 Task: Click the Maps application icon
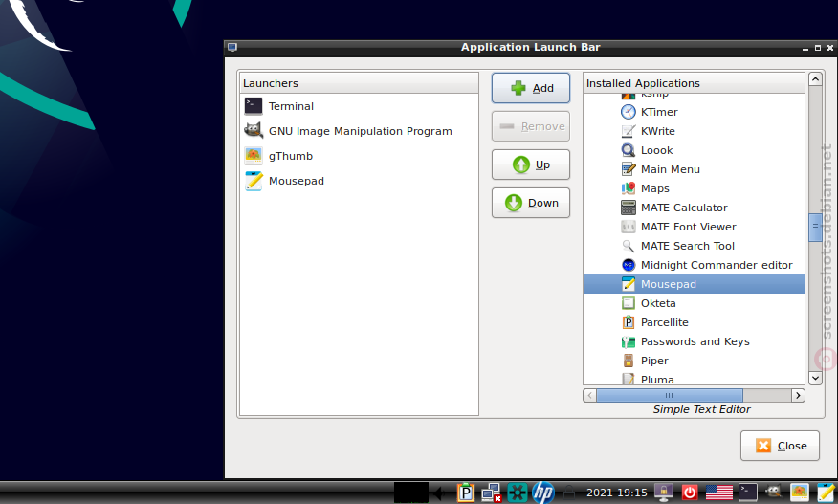click(628, 188)
